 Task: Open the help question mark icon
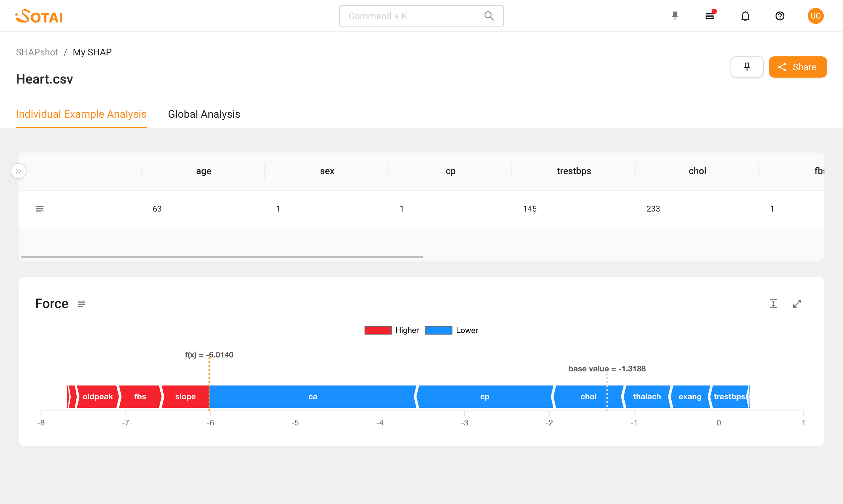(780, 16)
